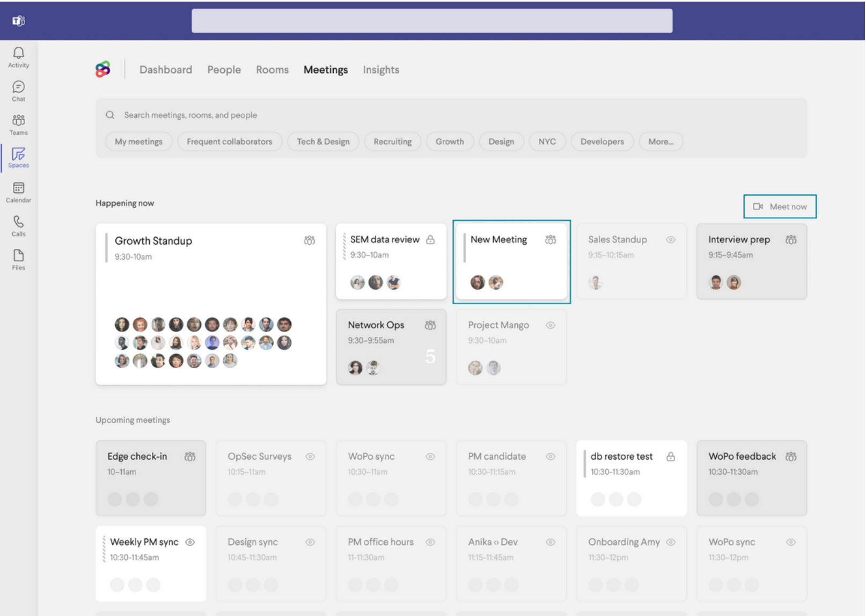Expand the More filters option

pos(661,141)
